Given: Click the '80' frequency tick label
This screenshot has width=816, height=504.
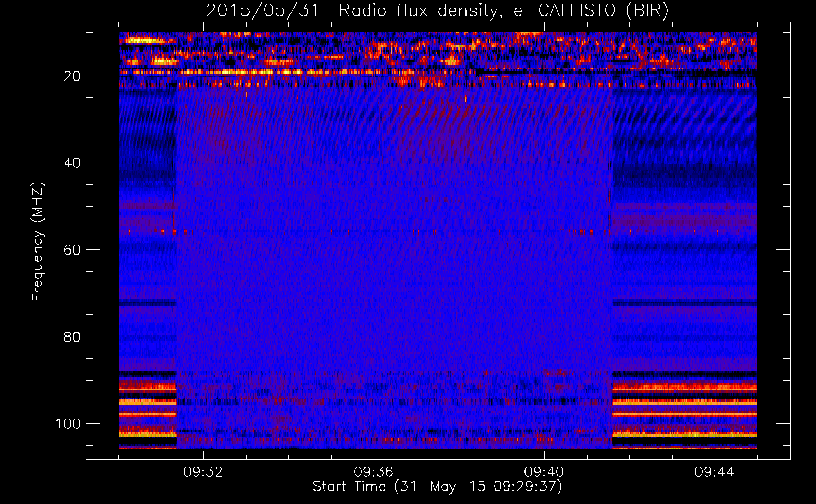Looking at the screenshot, I should tap(72, 337).
